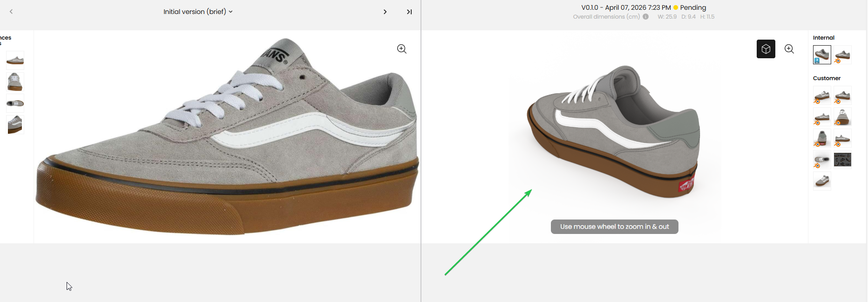Open the dark multi-shoe contact sheet thumbnail
Image resolution: width=868 pixels, height=302 pixels.
[842, 159]
